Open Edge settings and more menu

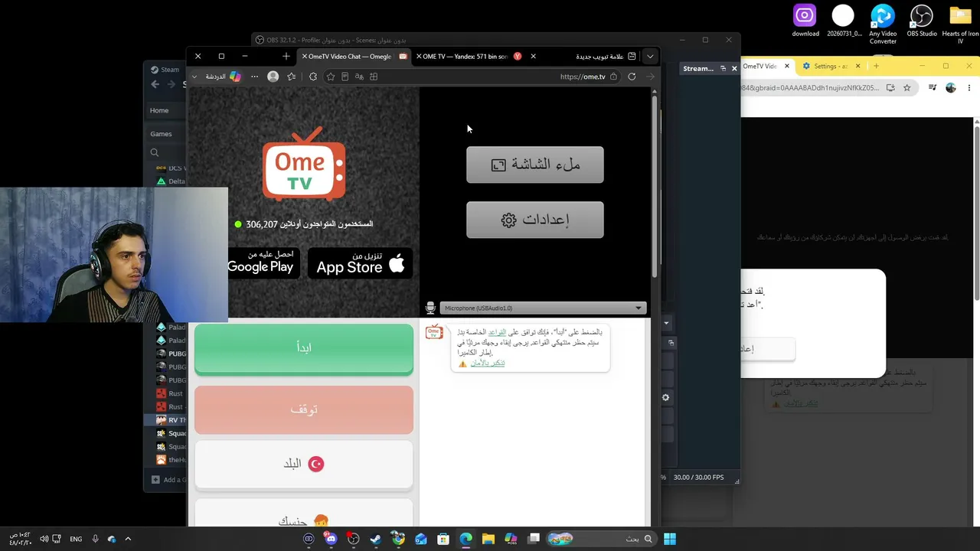[255, 77]
